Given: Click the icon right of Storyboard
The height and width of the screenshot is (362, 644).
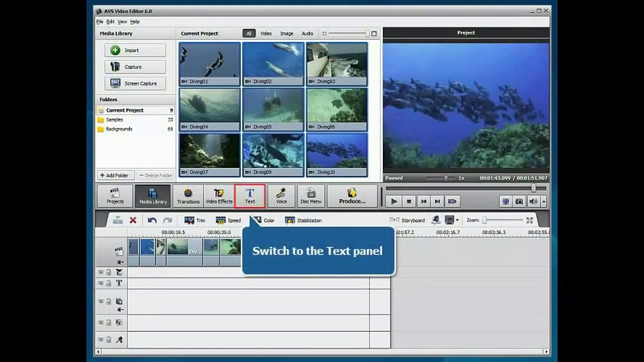Looking at the screenshot, I should pyautogui.click(x=436, y=220).
